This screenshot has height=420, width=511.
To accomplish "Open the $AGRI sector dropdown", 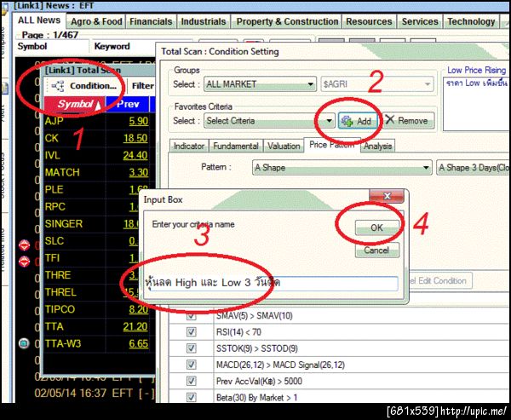I will 377,84.
